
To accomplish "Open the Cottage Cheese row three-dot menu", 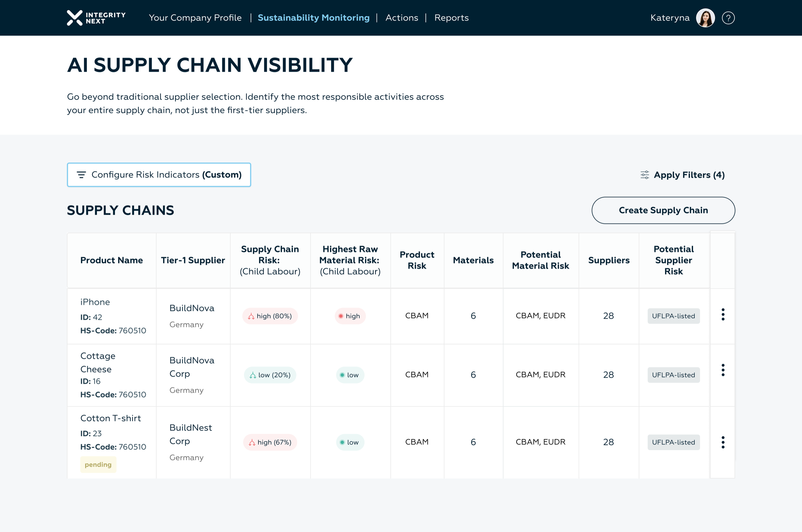I will click(723, 370).
